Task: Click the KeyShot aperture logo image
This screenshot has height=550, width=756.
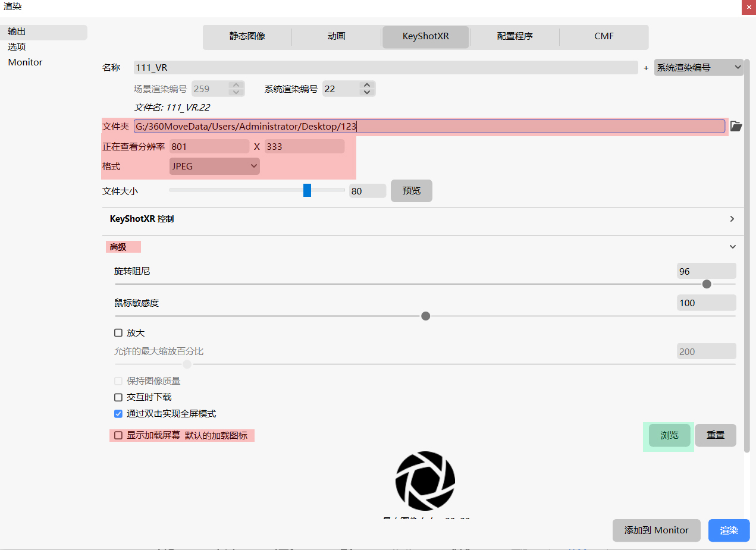Action: (x=425, y=480)
